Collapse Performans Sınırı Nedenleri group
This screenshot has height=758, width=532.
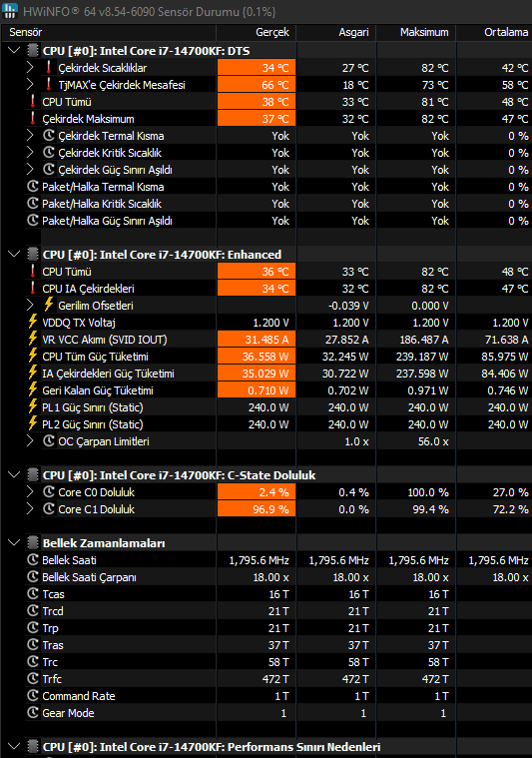[14, 746]
